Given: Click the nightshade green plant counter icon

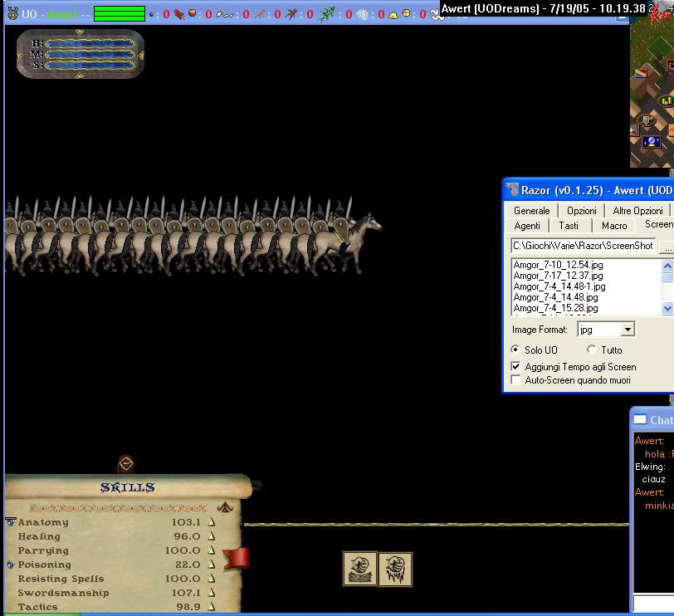Looking at the screenshot, I should (x=326, y=15).
